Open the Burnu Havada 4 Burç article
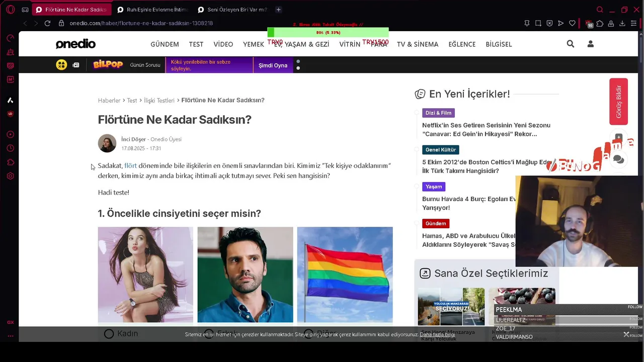 click(469, 203)
